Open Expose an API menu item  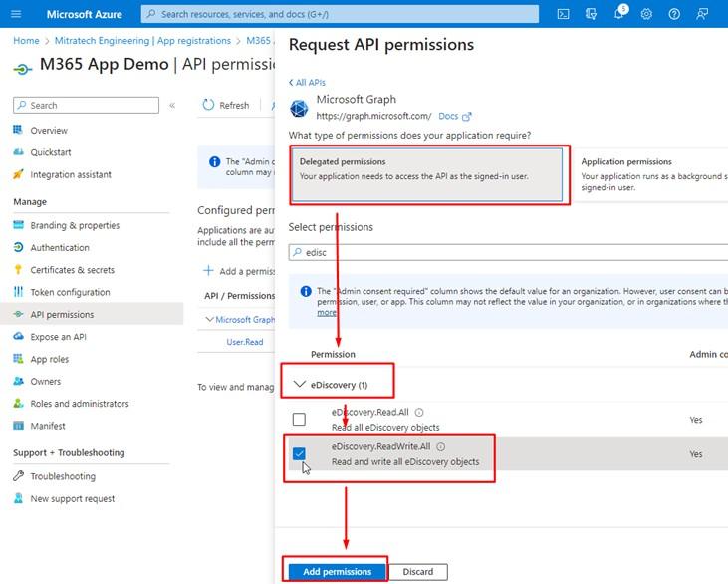tap(58, 337)
